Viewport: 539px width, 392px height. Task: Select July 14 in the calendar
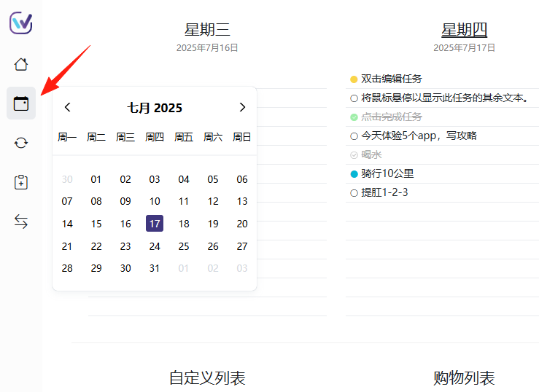tap(67, 224)
